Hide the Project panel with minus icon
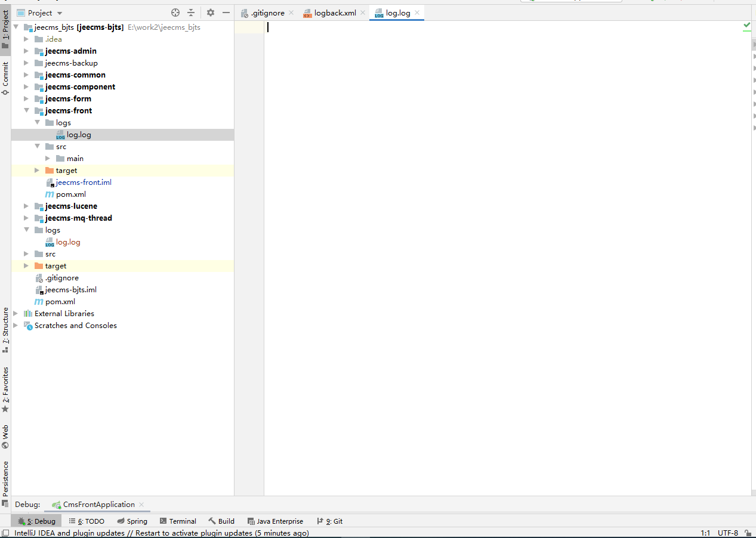 [226, 13]
